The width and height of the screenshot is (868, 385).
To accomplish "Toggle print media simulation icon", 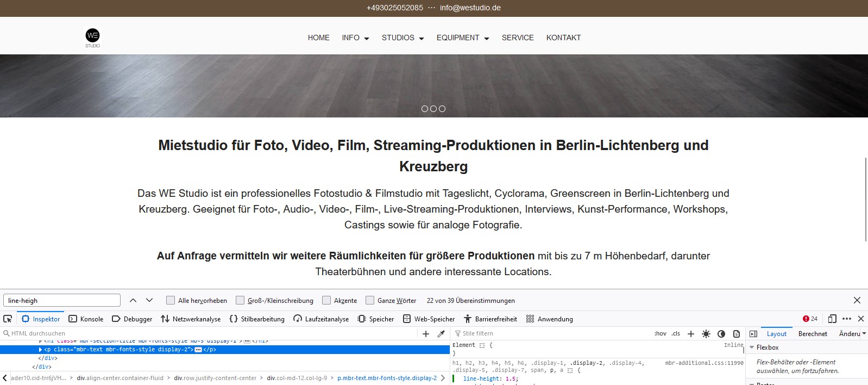I will (736, 334).
